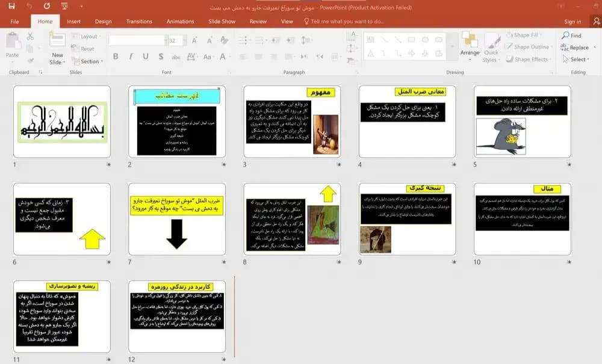The image size is (602, 364).
Task: Open the Character Spacing AV option
Action: 191,57
